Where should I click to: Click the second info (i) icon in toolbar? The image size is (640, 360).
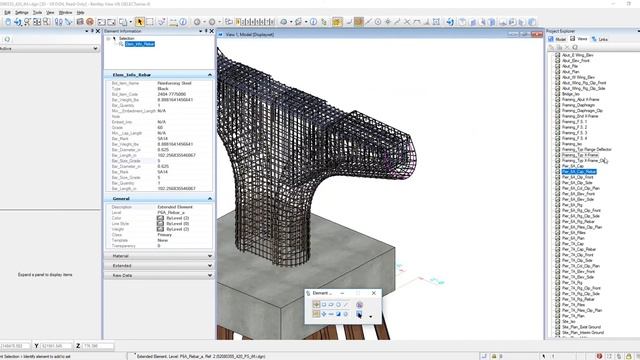click(313, 22)
